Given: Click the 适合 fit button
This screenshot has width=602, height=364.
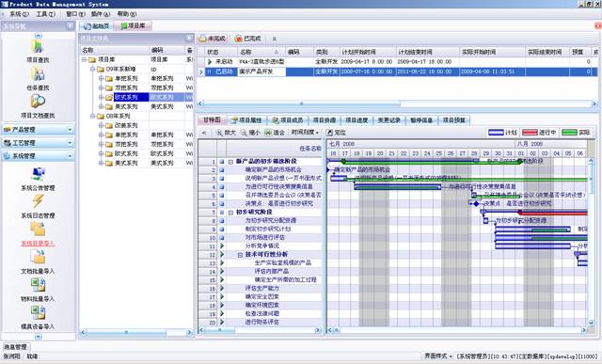Looking at the screenshot, I should coord(274,133).
